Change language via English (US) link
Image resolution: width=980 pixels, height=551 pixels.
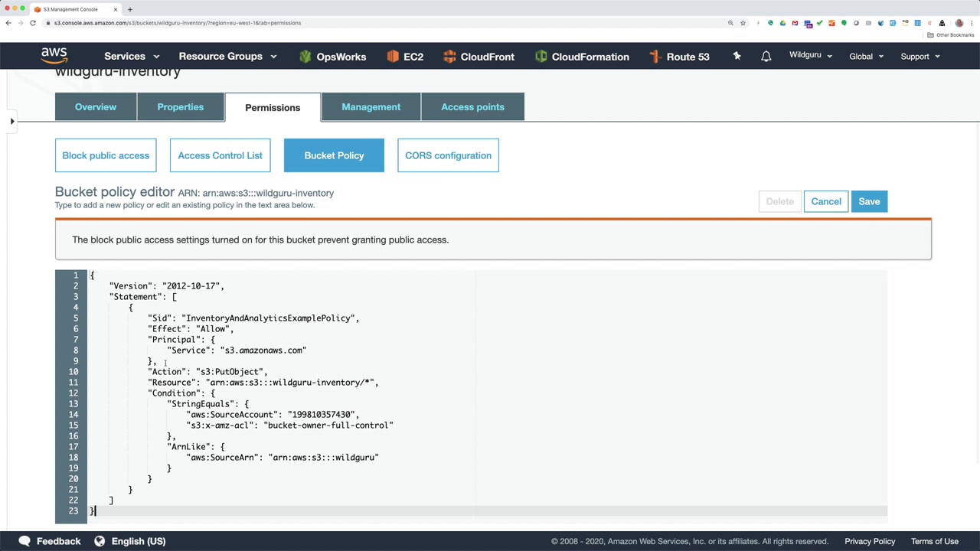[139, 541]
